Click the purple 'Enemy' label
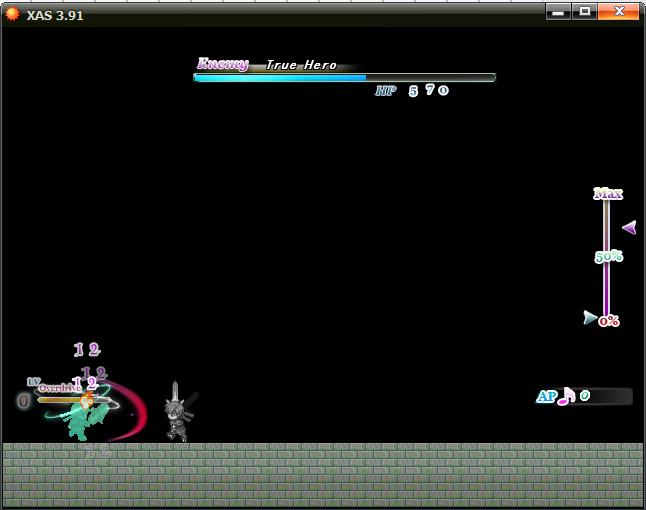 [x=223, y=64]
